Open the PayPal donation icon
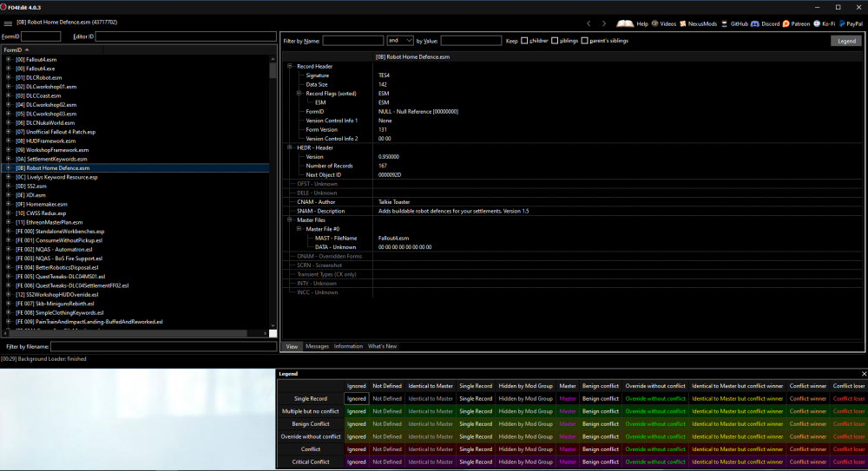The width and height of the screenshot is (868, 471). pyautogui.click(x=842, y=23)
